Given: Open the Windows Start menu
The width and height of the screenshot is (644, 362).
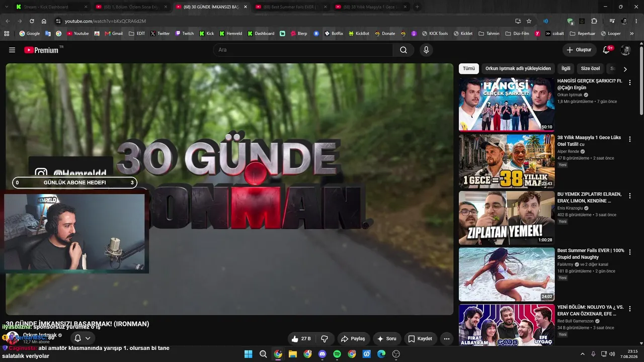Looking at the screenshot, I should 248,354.
